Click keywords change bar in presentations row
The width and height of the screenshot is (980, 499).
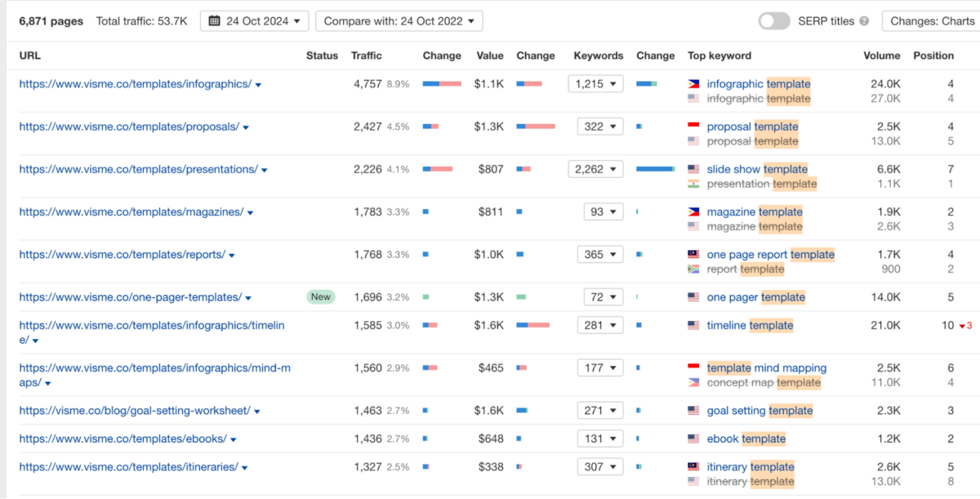point(655,169)
